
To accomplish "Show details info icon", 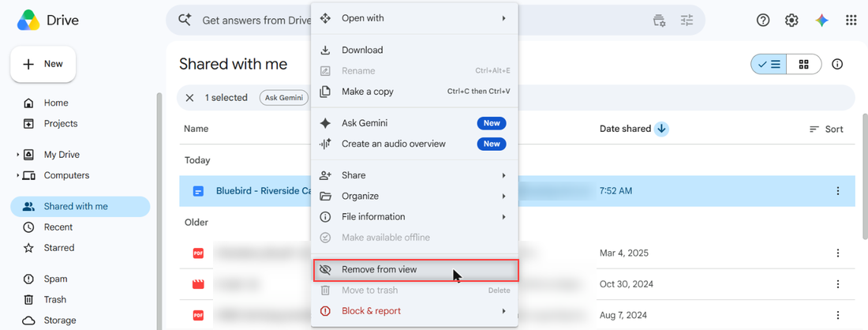I will click(x=837, y=64).
